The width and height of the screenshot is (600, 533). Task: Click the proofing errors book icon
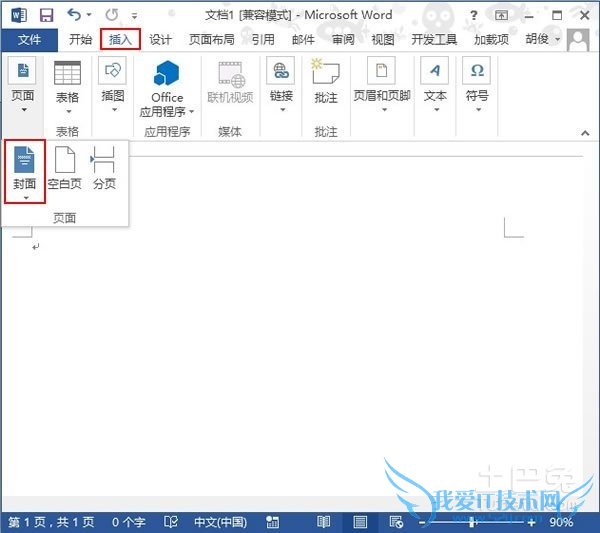tap(171, 522)
